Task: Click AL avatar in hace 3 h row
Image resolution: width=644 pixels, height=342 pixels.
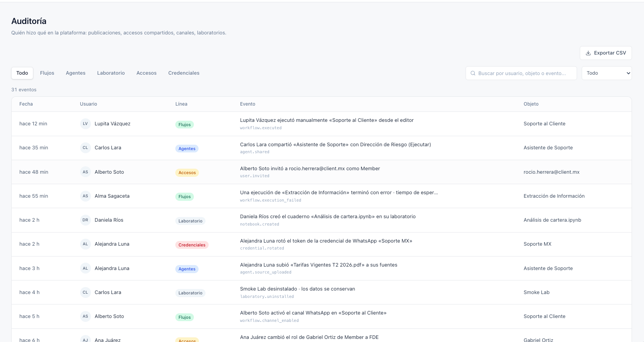Action: 86,268
